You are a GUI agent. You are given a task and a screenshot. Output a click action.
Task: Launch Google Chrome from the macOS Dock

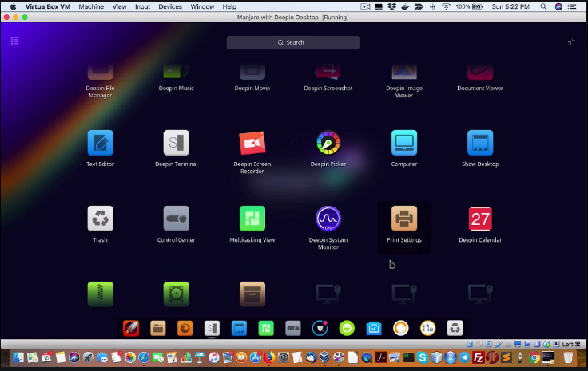tap(534, 357)
